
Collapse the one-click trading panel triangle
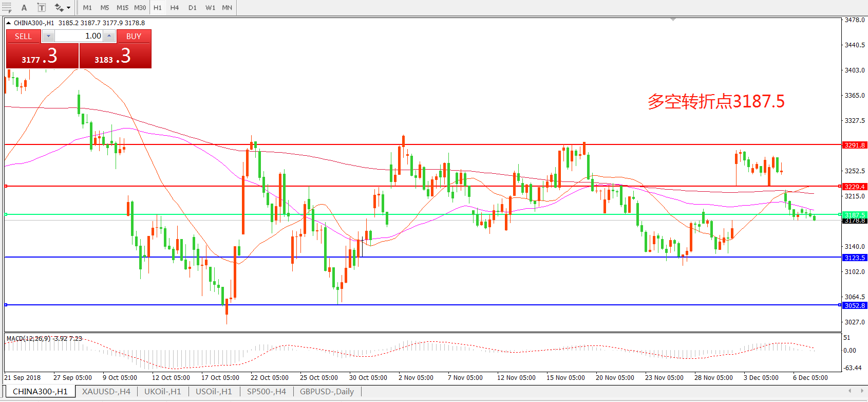(9, 23)
